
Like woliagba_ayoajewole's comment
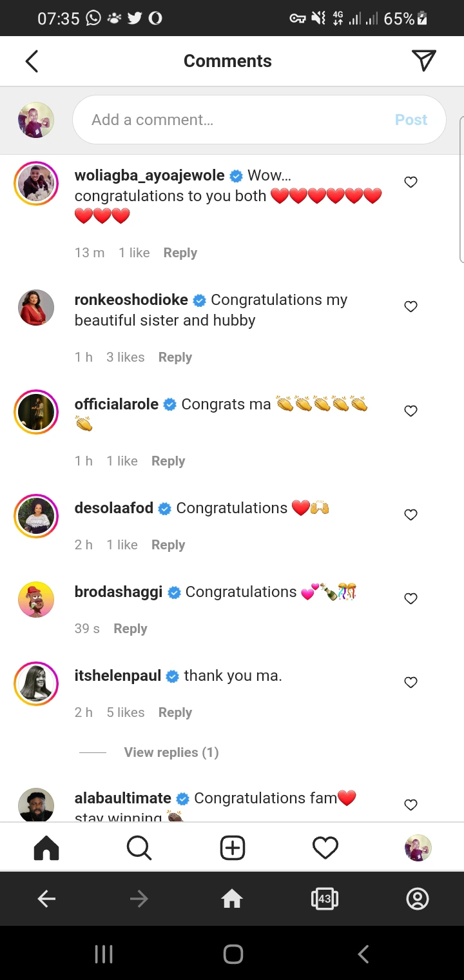click(x=411, y=182)
